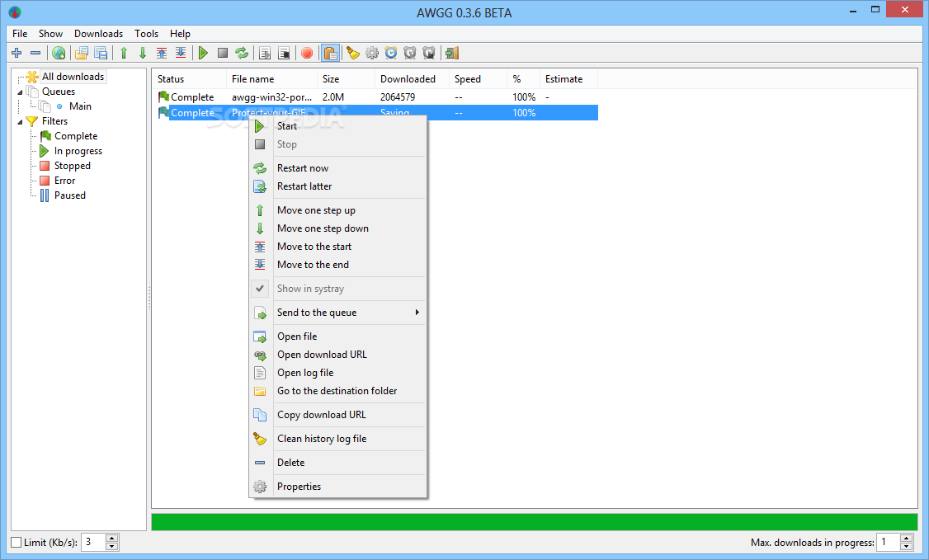
Task: Click the AWGG app icon in title bar
Action: pyautogui.click(x=16, y=12)
